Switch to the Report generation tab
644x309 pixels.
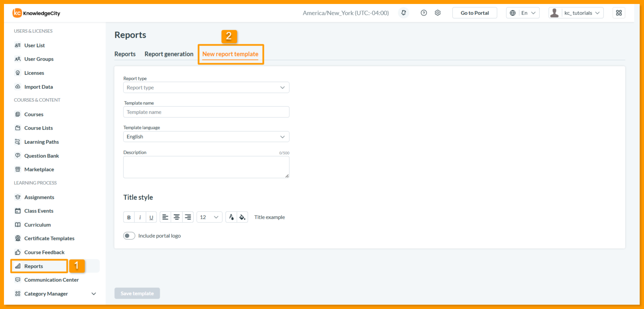click(x=169, y=54)
